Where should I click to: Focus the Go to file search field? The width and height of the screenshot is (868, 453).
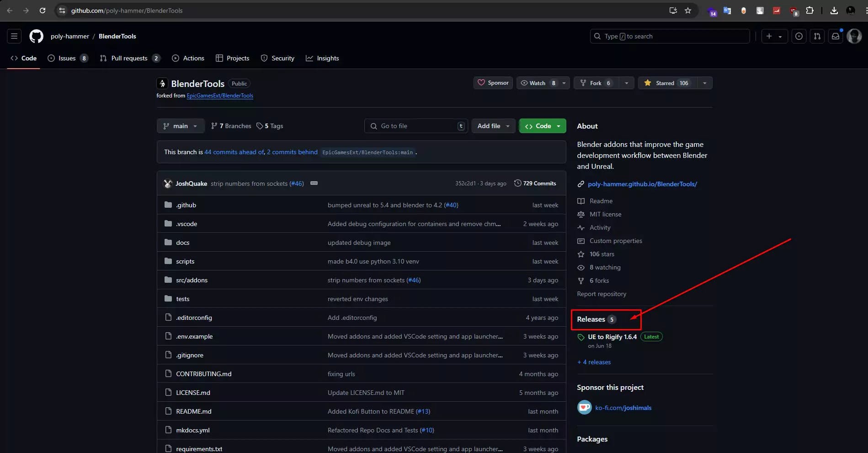pos(416,126)
